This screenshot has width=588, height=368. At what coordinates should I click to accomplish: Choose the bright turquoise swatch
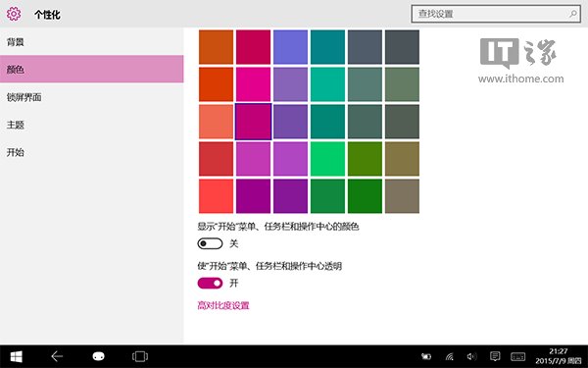click(327, 84)
